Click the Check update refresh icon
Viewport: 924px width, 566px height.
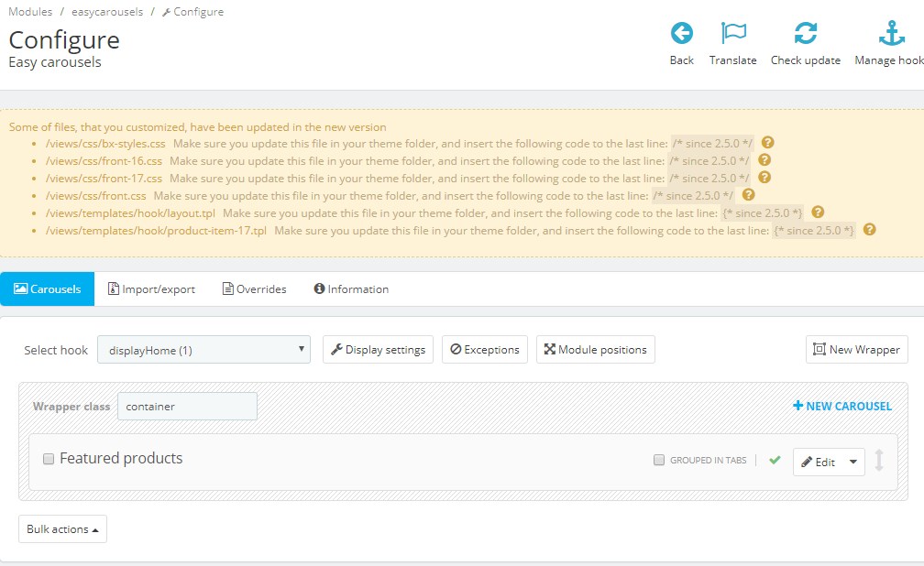pos(805,34)
